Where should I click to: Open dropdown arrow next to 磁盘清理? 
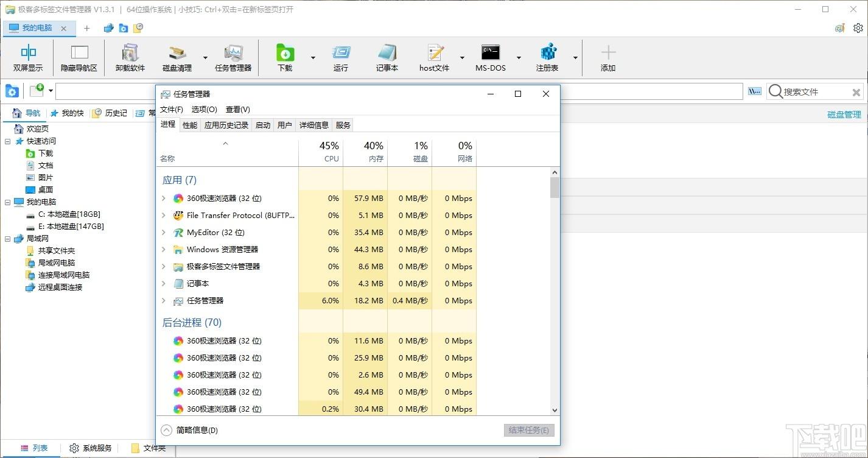tap(205, 58)
